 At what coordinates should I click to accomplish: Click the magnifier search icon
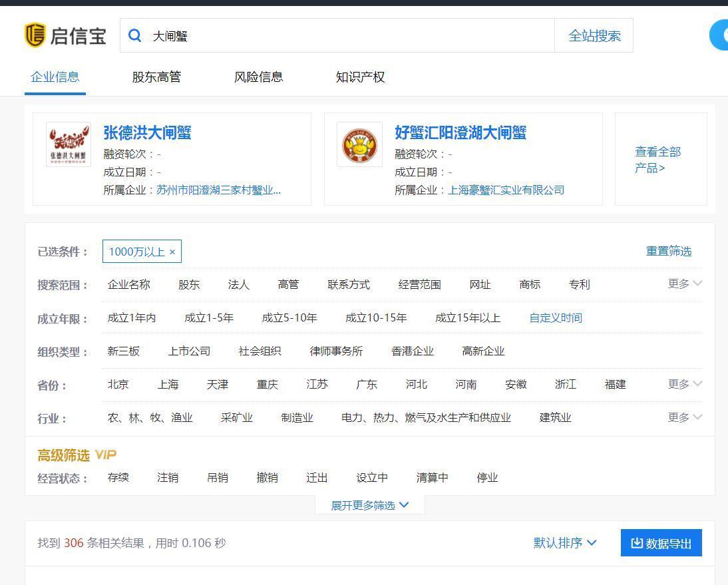[x=135, y=35]
